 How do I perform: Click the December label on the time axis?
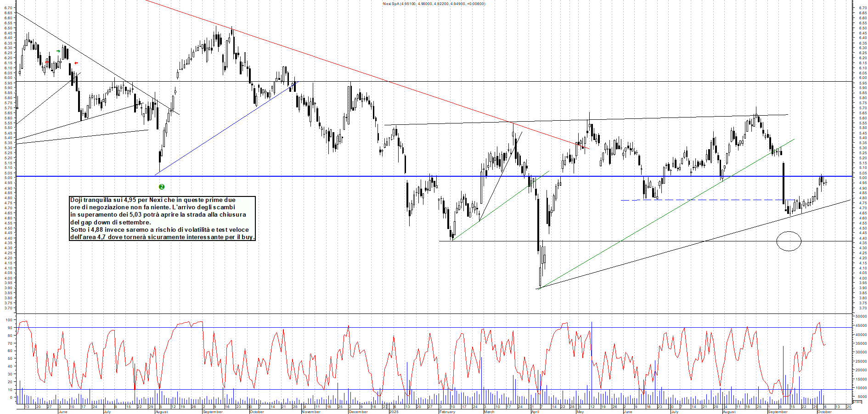(x=358, y=412)
